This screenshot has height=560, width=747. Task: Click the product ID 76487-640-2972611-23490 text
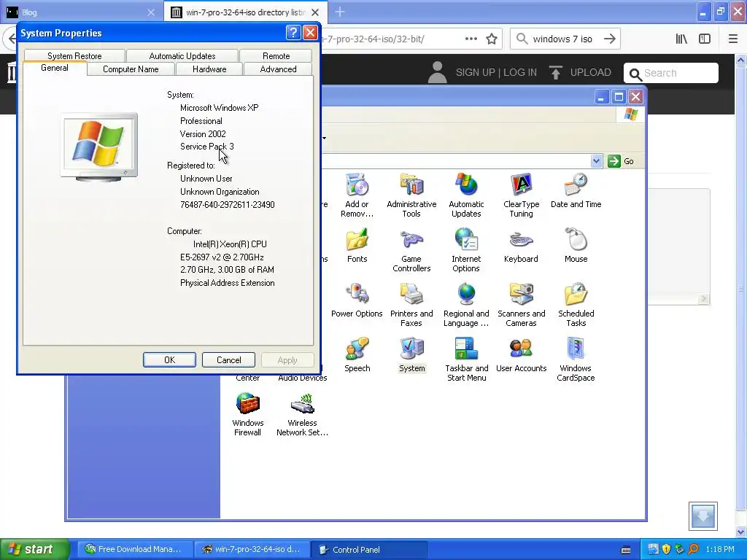point(228,205)
